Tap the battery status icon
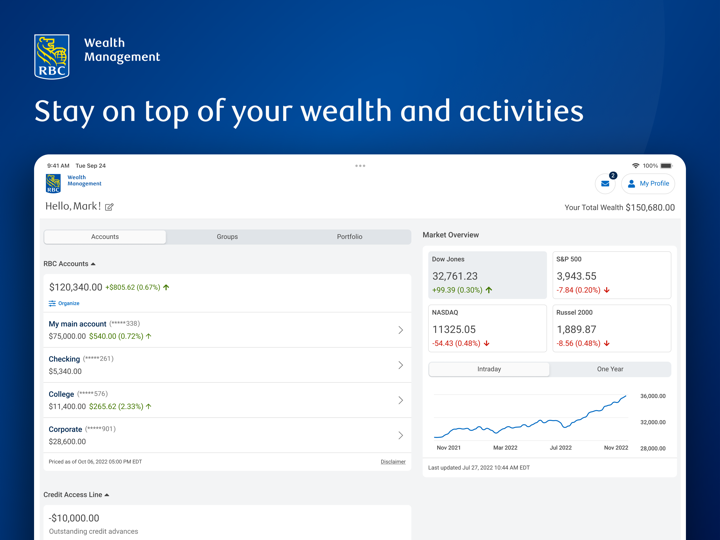The image size is (720, 540). (666, 166)
